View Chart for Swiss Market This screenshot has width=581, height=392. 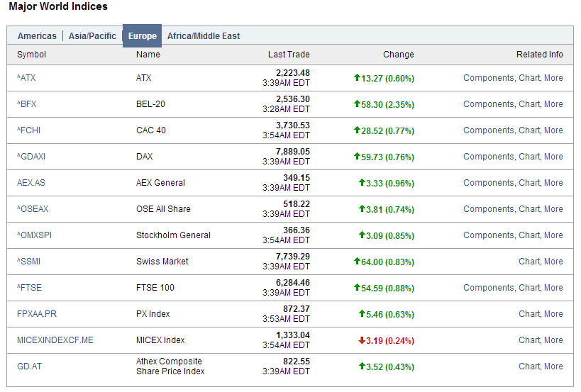point(529,262)
